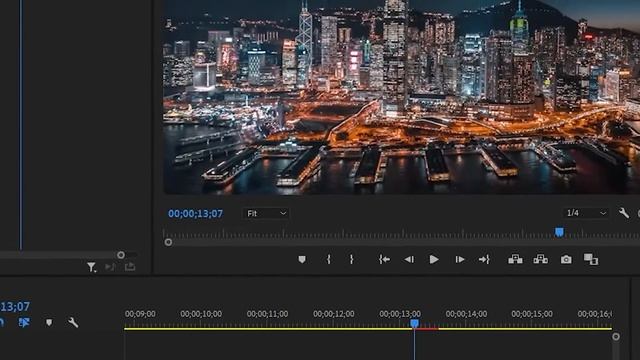Jump to the In point

coord(384,259)
